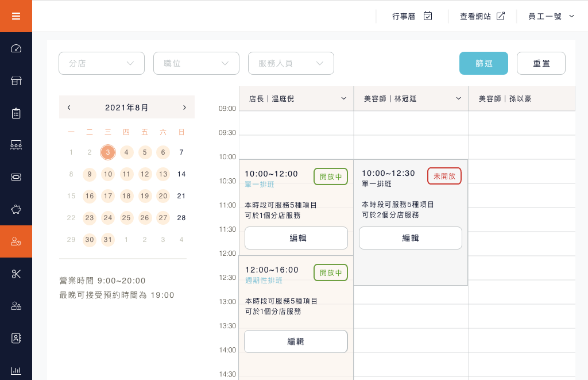
Task: Select August 30 in the calendar
Action: pyautogui.click(x=90, y=239)
